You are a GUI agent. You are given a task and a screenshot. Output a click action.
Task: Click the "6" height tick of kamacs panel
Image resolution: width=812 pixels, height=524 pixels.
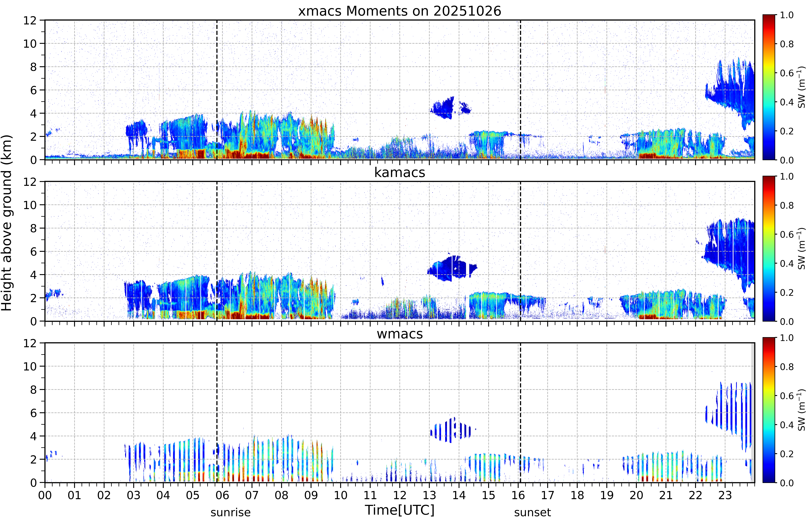coord(33,252)
